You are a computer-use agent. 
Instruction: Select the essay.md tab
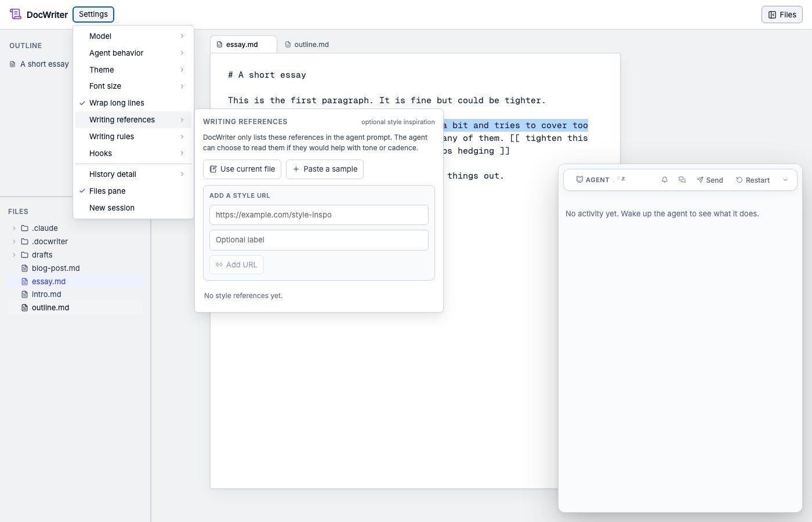pos(244,45)
